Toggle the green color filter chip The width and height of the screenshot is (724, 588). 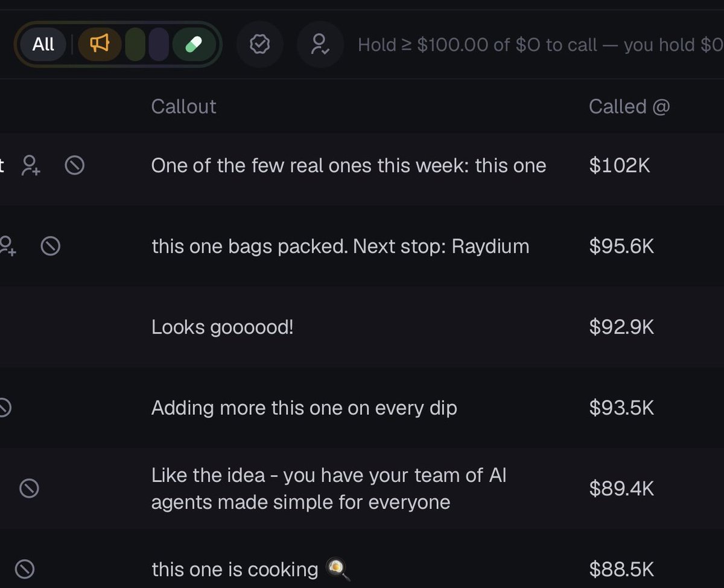pyautogui.click(x=135, y=45)
